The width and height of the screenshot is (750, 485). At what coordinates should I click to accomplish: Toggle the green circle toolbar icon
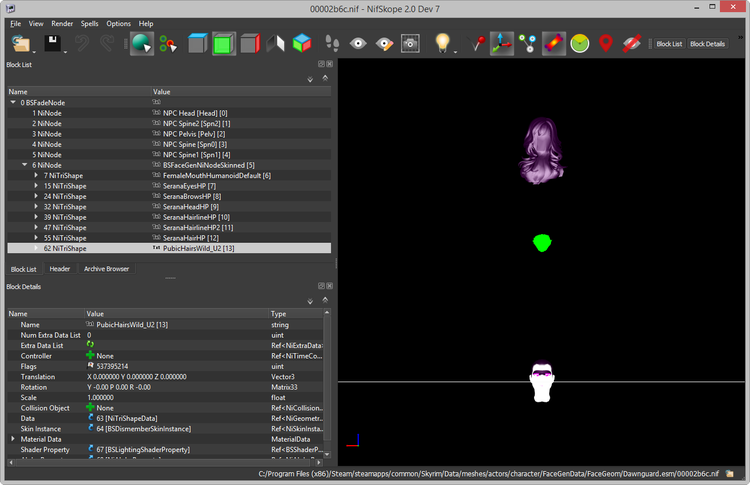coord(580,44)
